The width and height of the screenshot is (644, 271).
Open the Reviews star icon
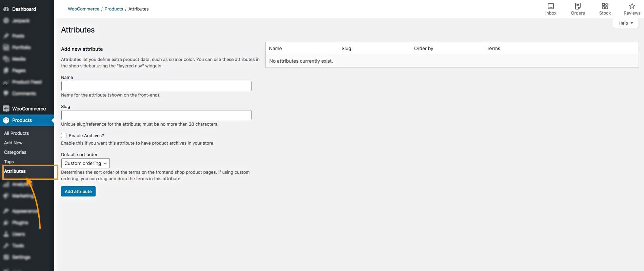[x=632, y=6]
